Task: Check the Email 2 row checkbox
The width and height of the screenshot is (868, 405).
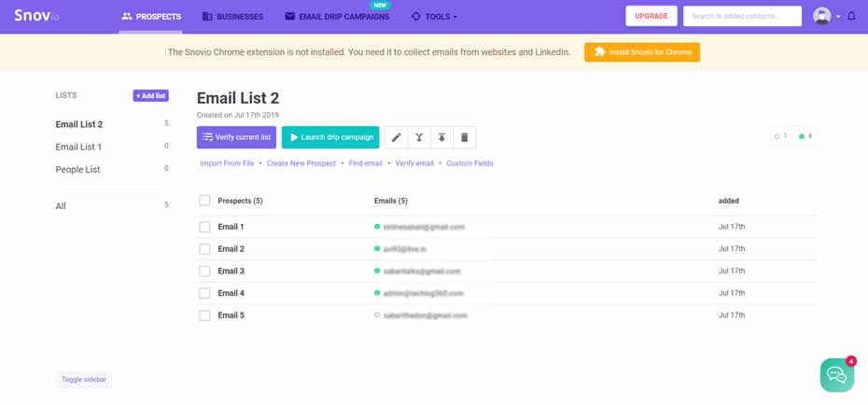Action: [204, 249]
